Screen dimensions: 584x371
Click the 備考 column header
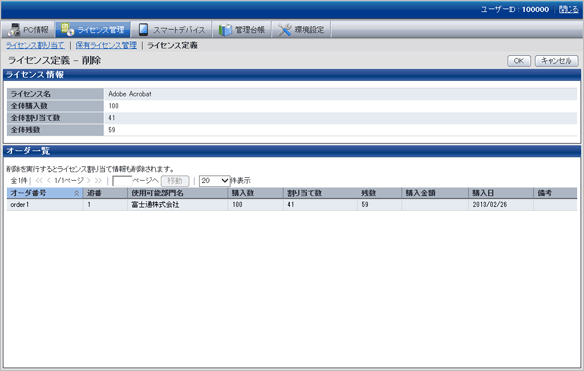[555, 193]
